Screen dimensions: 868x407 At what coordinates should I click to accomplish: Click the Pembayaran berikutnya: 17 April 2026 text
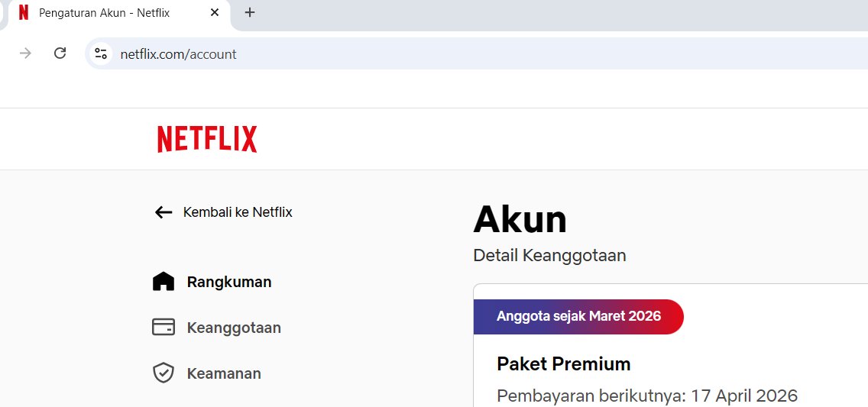(x=647, y=396)
